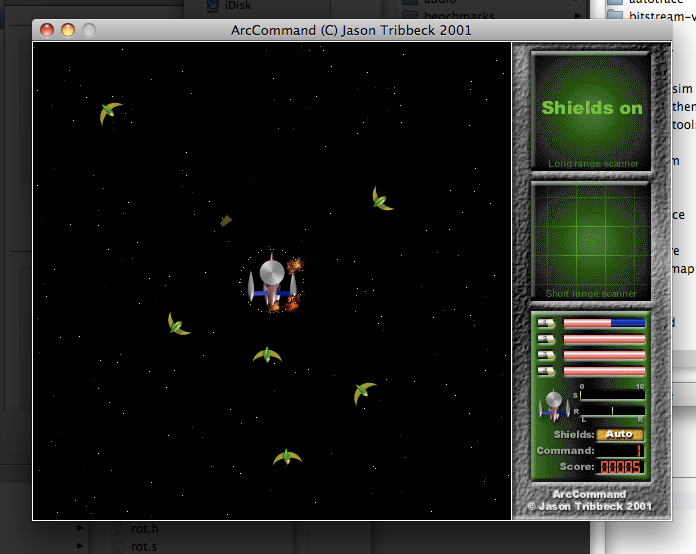The image size is (696, 554).
Task: Click the speed gauge labeled S
Action: (x=612, y=396)
